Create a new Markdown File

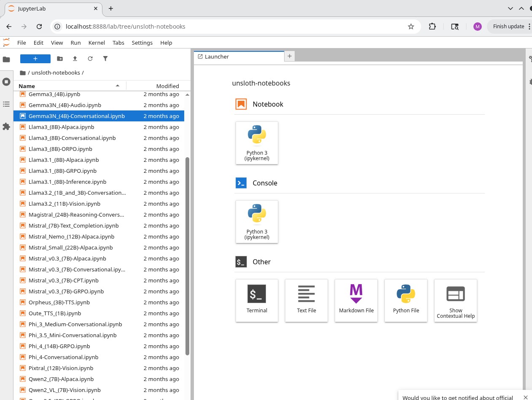click(356, 300)
